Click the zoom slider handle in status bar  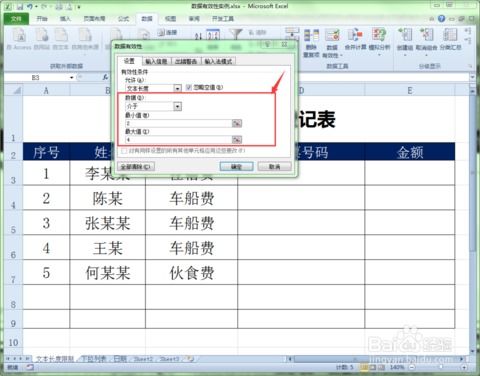[441, 367]
